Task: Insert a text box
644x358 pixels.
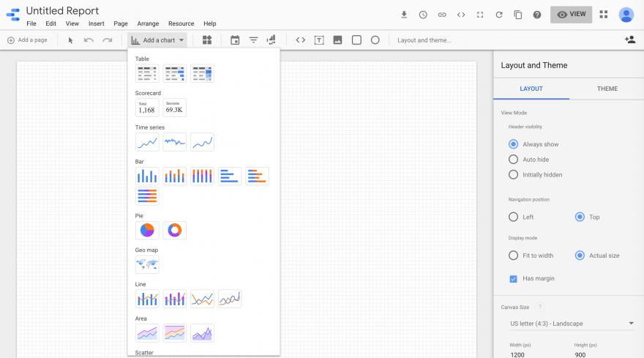Action: [319, 40]
